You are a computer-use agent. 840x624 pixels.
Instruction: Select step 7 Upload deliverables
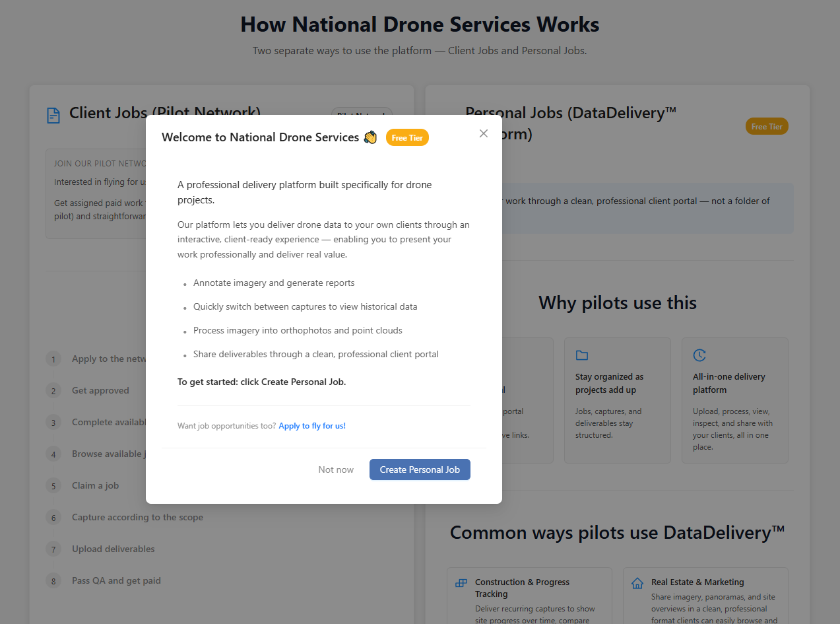[x=100, y=549]
